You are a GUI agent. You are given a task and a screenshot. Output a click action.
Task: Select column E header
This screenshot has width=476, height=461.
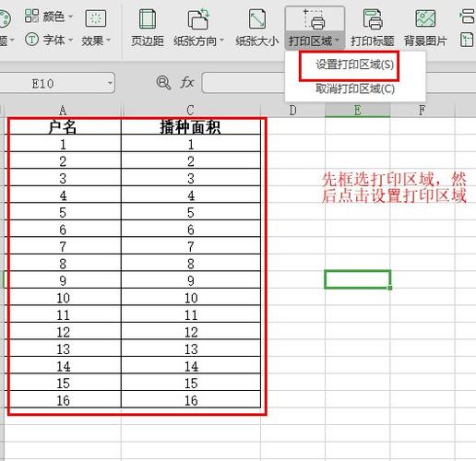click(x=357, y=110)
